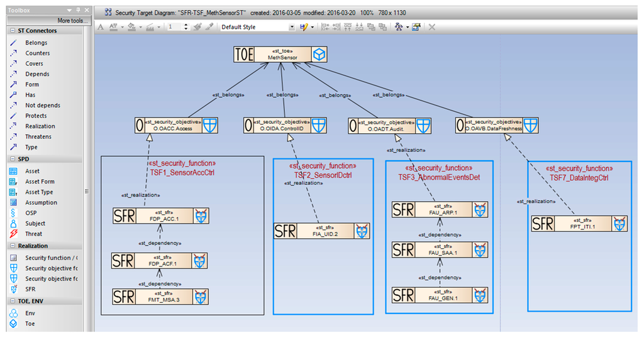Increase the line width stepper value
Image resolution: width=644 pixels, height=338 pixels.
pyautogui.click(x=187, y=25)
